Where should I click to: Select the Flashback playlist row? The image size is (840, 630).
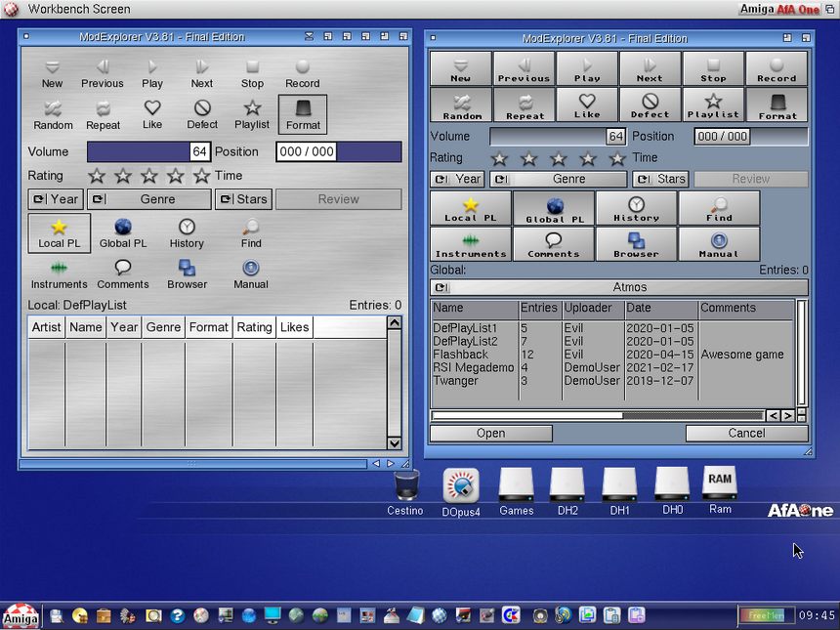[x=461, y=355]
